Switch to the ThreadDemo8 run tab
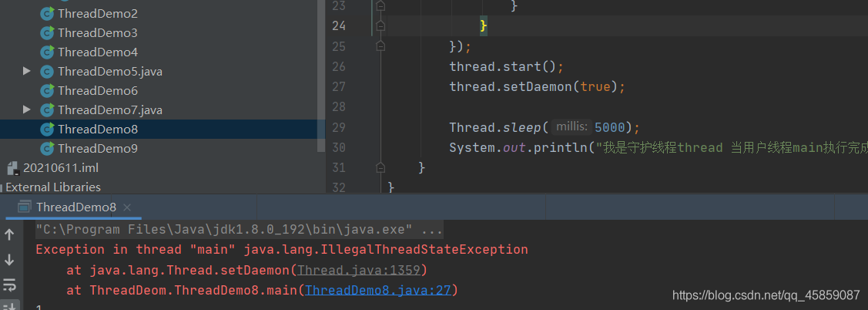The image size is (868, 310). (75, 207)
